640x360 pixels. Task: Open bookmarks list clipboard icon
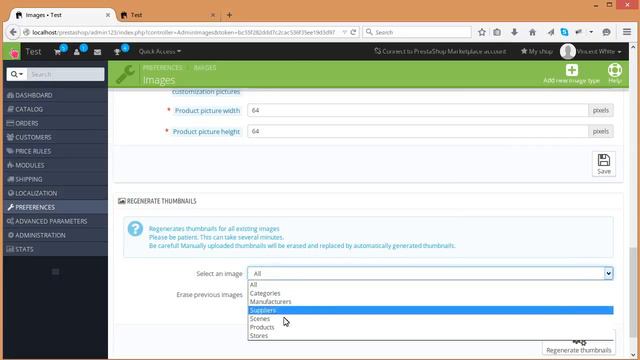(497, 32)
